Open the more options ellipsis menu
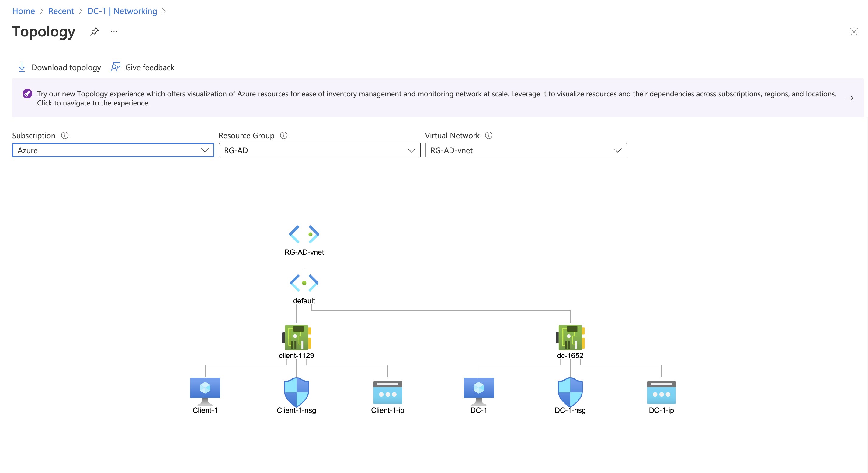Image resolution: width=868 pixels, height=473 pixels. click(114, 32)
